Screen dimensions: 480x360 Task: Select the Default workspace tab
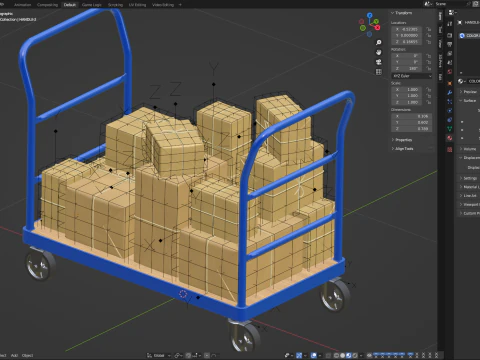70,5
